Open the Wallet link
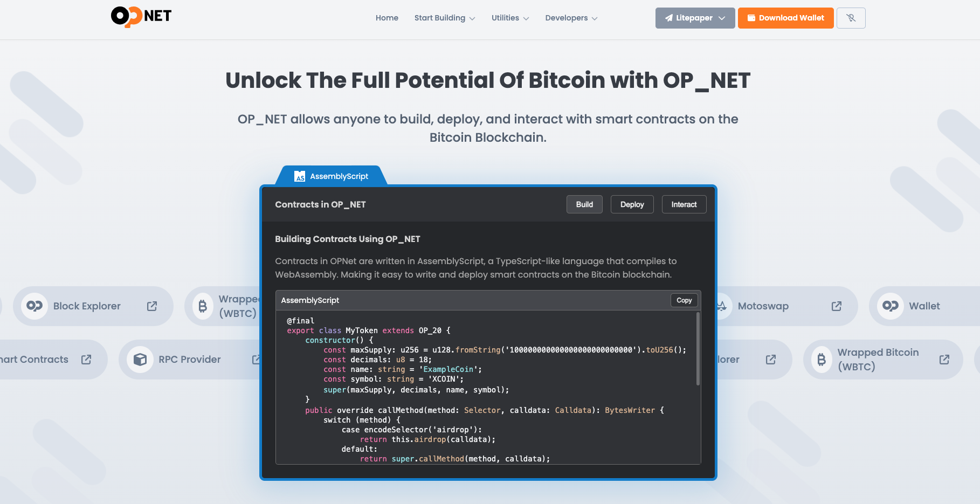The height and width of the screenshot is (504, 980). tap(924, 306)
